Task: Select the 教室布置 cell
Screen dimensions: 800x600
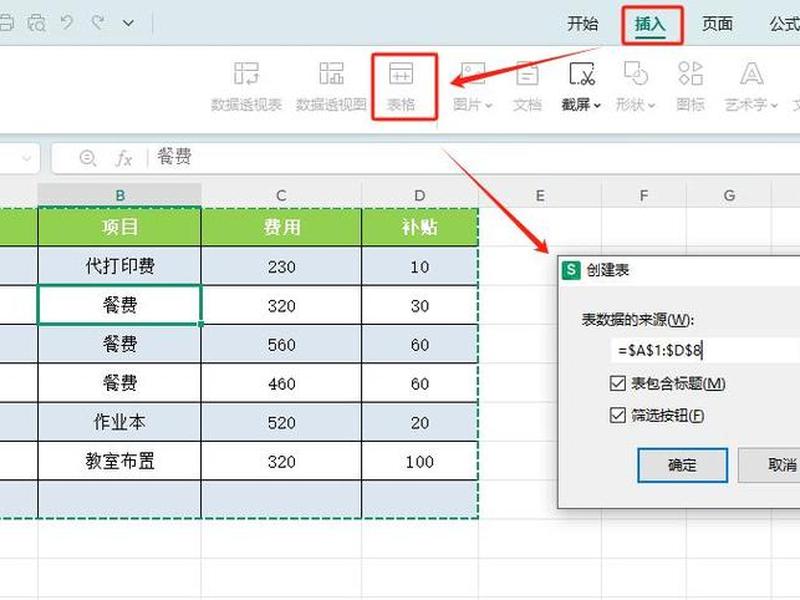Action: (x=120, y=461)
